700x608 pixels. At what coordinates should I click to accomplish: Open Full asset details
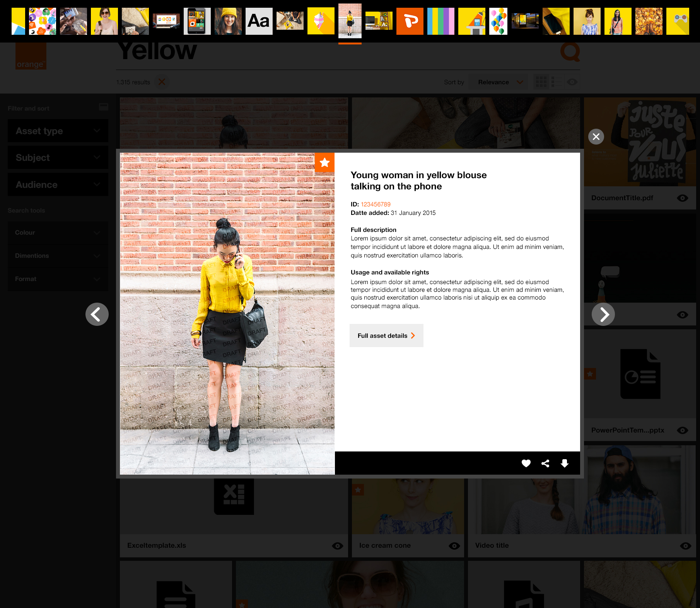[386, 336]
